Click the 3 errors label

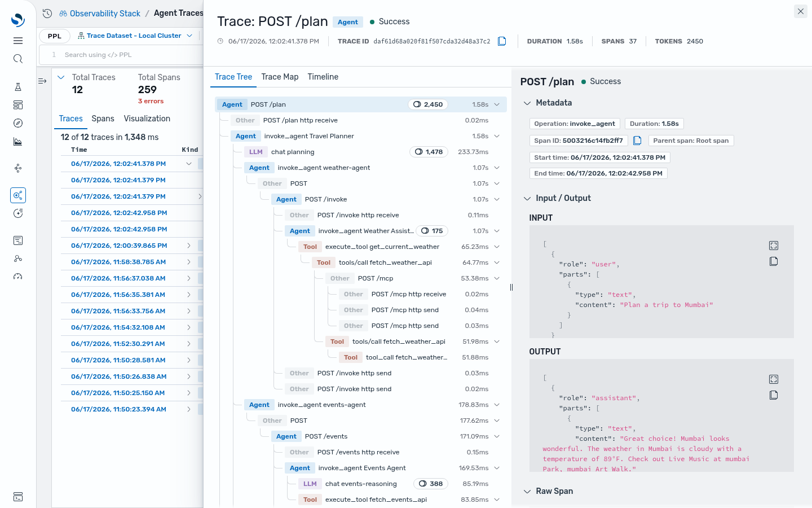151,101
